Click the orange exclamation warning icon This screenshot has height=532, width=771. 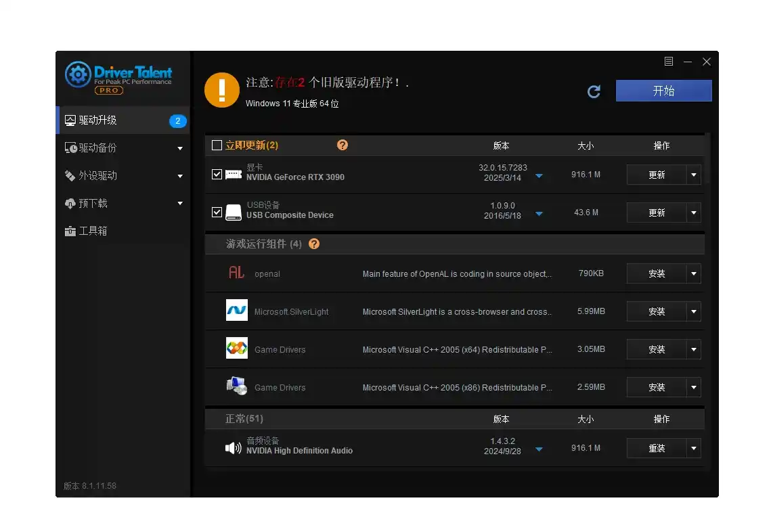coord(222,90)
